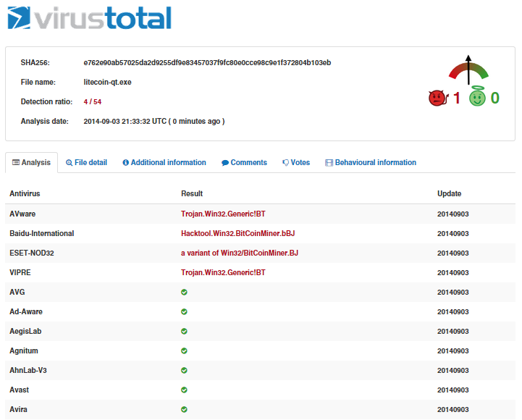Click the magnifier icon on File detail

[x=70, y=163]
